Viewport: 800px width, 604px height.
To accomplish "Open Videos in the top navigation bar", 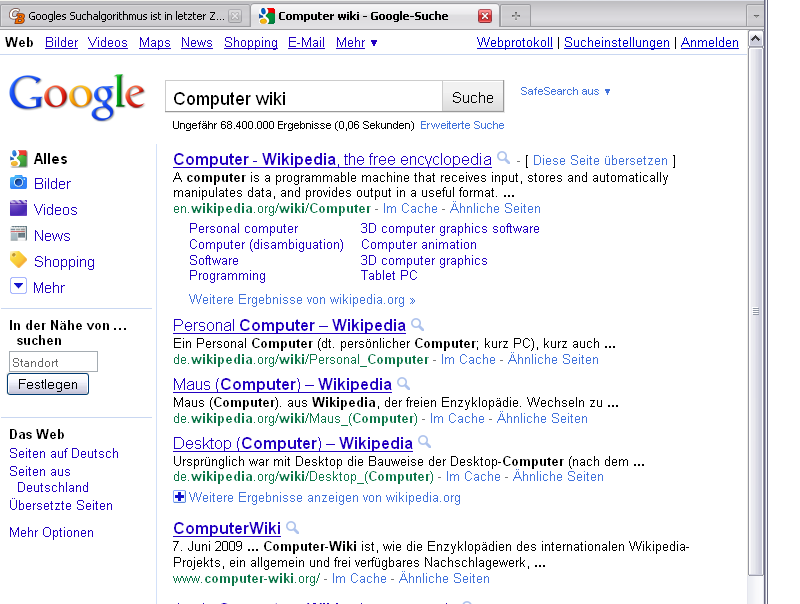I will pyautogui.click(x=108, y=43).
